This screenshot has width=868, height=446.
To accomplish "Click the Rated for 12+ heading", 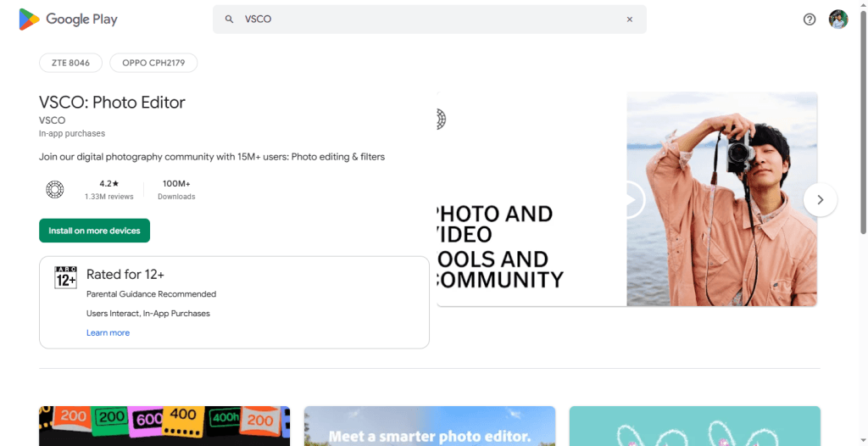I will pyautogui.click(x=125, y=275).
